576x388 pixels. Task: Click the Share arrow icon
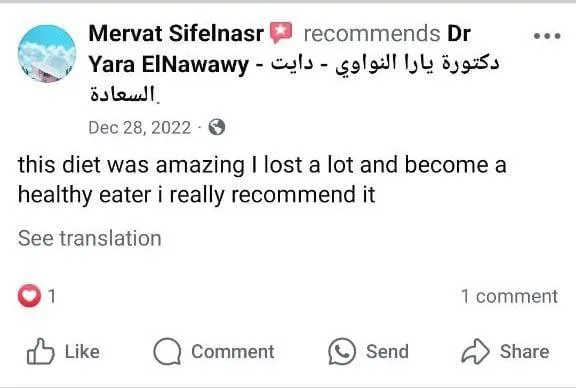[x=475, y=351]
